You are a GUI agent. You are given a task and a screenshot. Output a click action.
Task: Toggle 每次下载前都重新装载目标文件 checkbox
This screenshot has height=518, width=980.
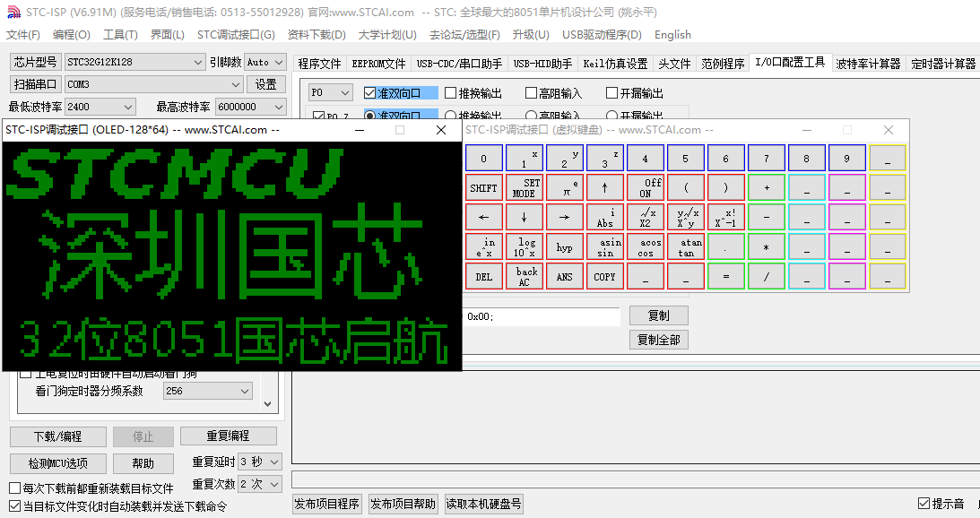click(15, 488)
